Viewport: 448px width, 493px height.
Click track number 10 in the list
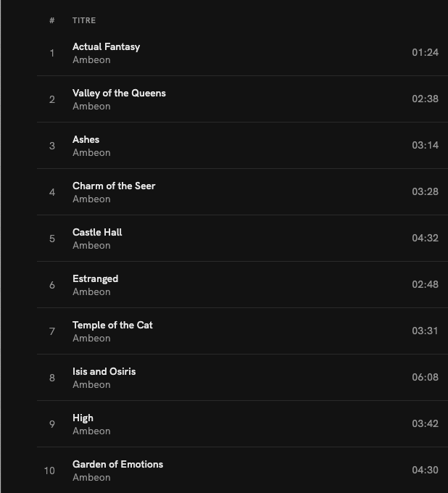pyautogui.click(x=49, y=471)
